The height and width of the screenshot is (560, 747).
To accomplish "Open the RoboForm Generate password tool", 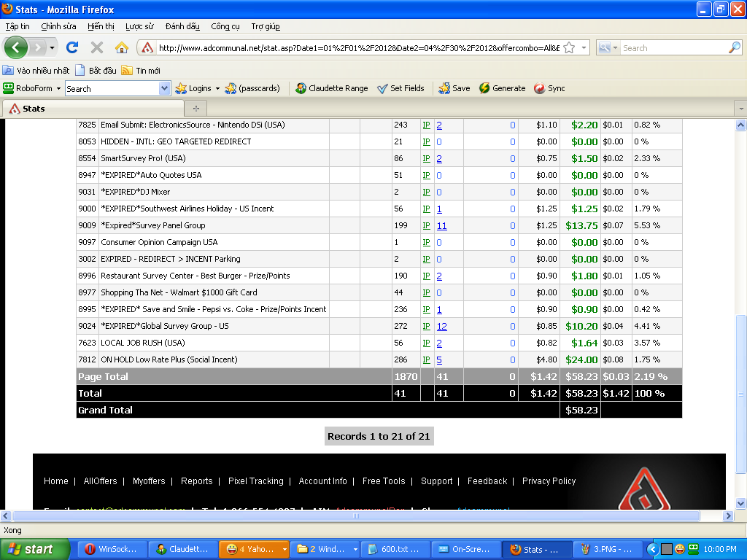I will coord(502,88).
